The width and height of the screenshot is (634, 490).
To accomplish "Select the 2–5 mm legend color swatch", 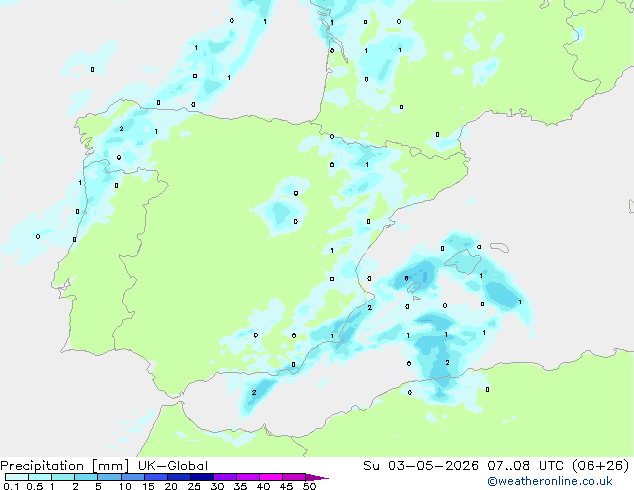I will tap(86, 477).
